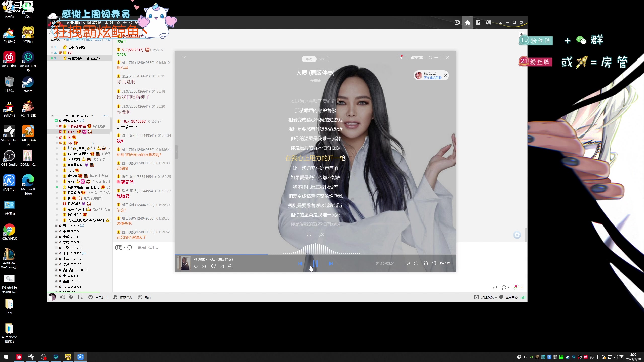Viewport: 644px width, 362px height.
Task: Click the 在我心上用力的开一枪 lyric line
Action: pos(315,158)
